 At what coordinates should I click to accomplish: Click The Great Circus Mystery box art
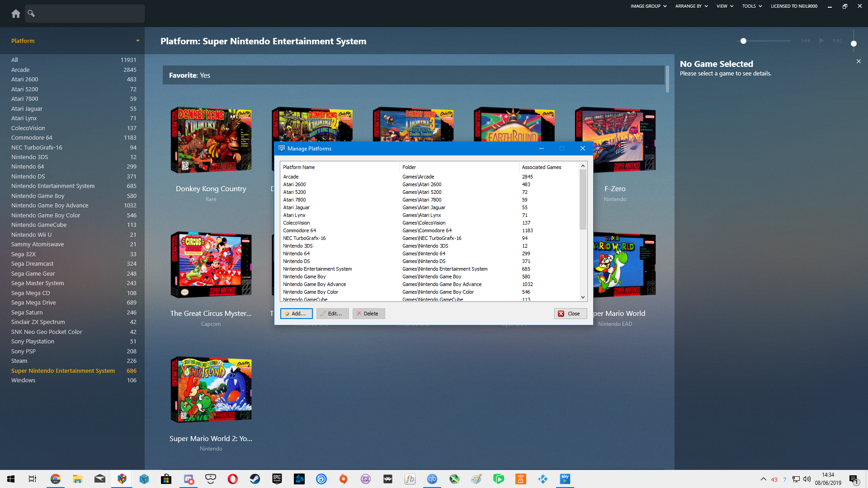(x=211, y=265)
